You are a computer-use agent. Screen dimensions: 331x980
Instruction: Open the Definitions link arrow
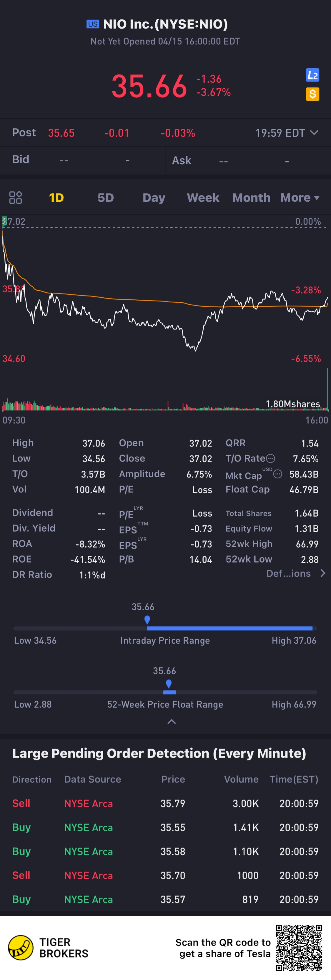tap(323, 573)
